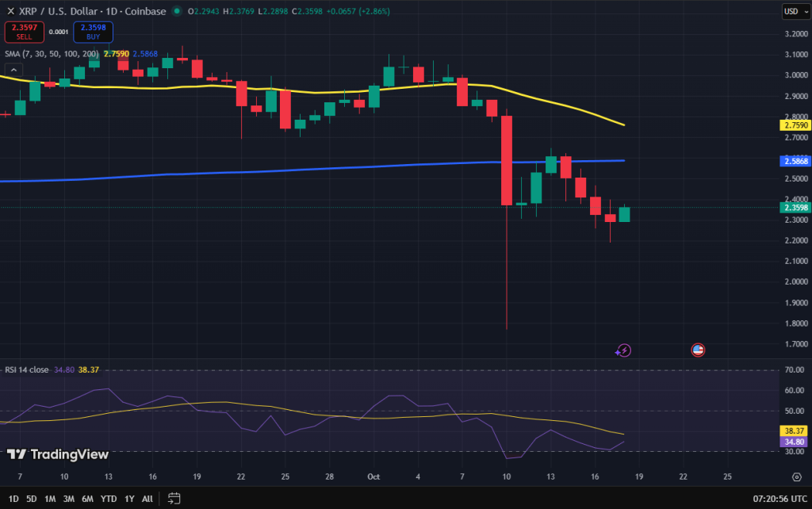The height and width of the screenshot is (509, 812).
Task: Click the H2.3769 high value in header
Action: [239, 11]
